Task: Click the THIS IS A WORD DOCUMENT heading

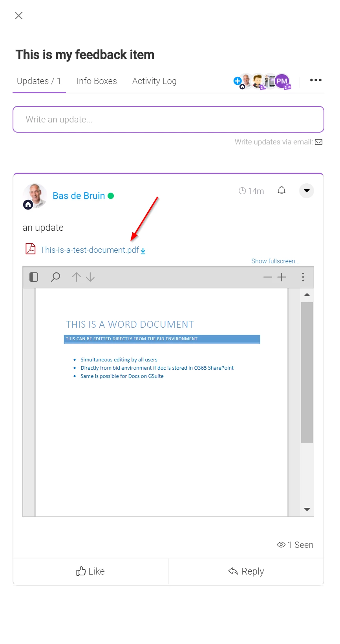Action: click(x=130, y=325)
